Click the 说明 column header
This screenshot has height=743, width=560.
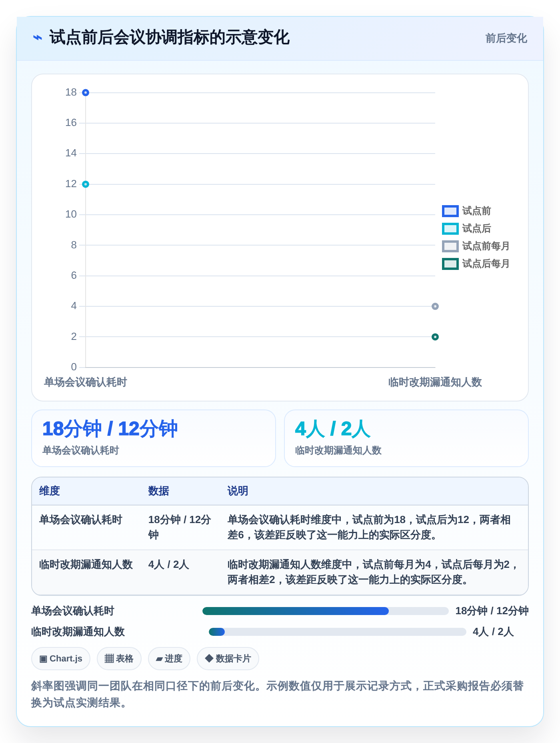click(238, 491)
